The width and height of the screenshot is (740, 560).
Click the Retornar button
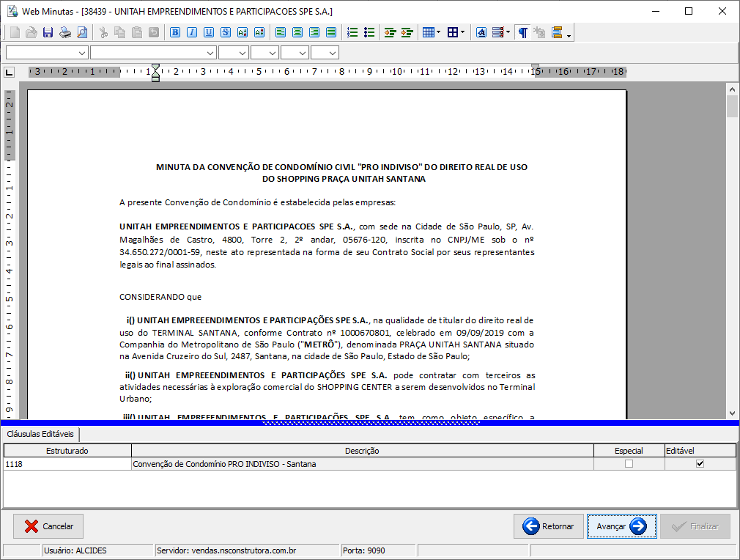coord(548,526)
